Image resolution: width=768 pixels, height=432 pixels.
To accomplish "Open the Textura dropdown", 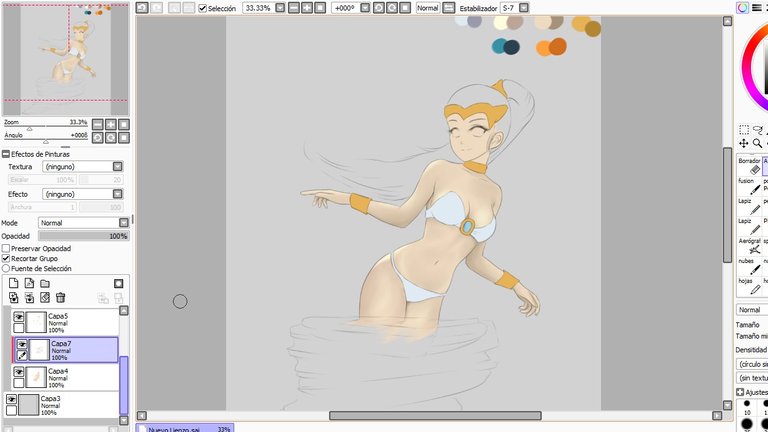I will (83, 167).
